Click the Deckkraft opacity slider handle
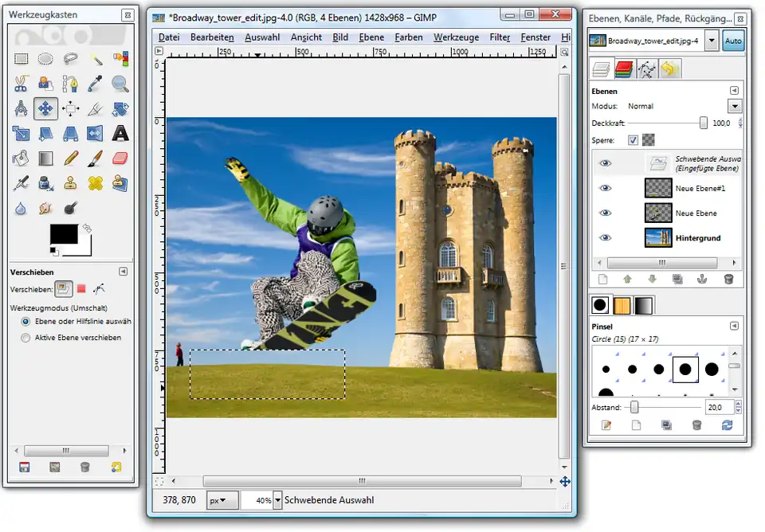Image resolution: width=765 pixels, height=532 pixels. click(704, 123)
